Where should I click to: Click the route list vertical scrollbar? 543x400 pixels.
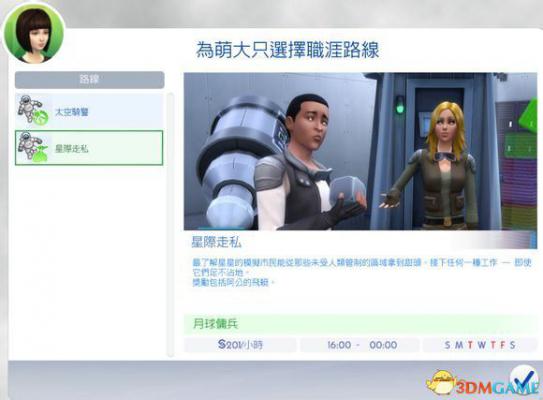[170, 224]
